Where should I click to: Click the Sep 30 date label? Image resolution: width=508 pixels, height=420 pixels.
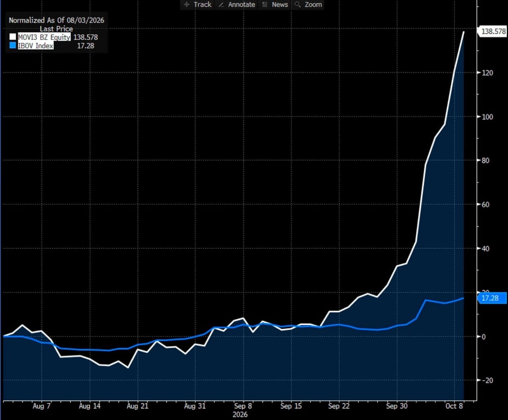pos(396,406)
